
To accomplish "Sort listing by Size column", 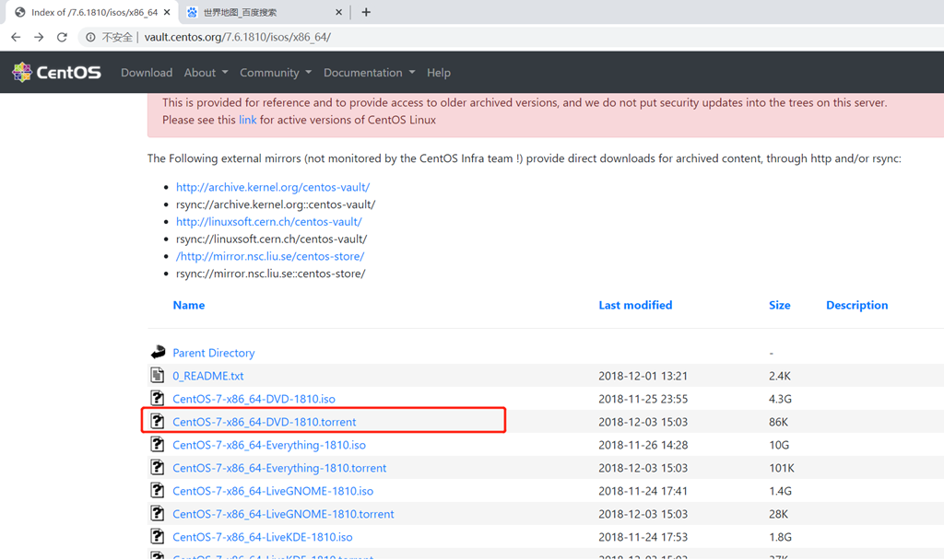I will [x=779, y=305].
